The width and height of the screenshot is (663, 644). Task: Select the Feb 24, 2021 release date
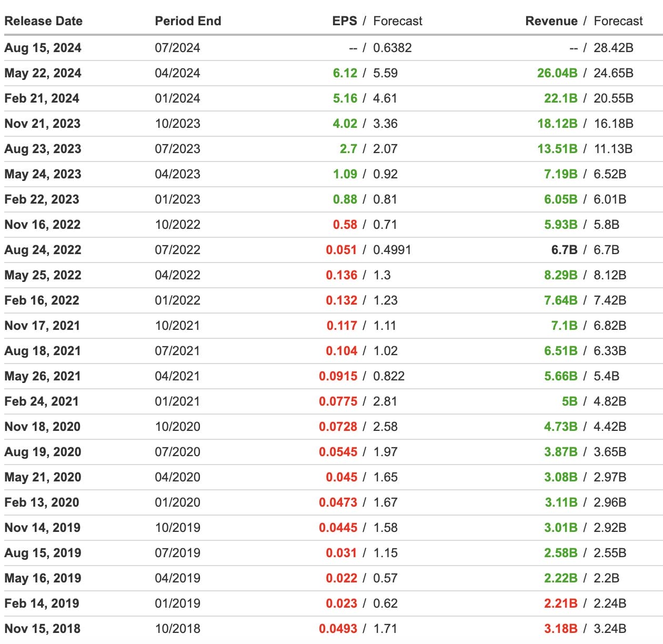[x=42, y=401]
